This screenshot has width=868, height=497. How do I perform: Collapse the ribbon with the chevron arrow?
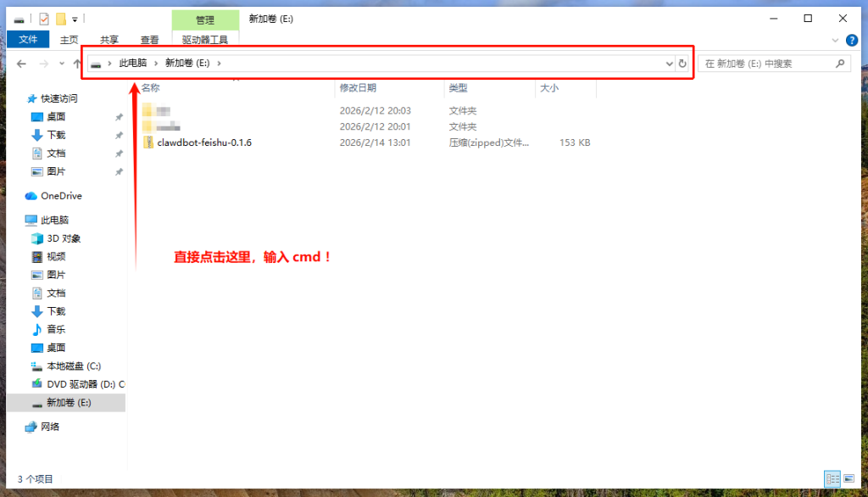point(835,40)
